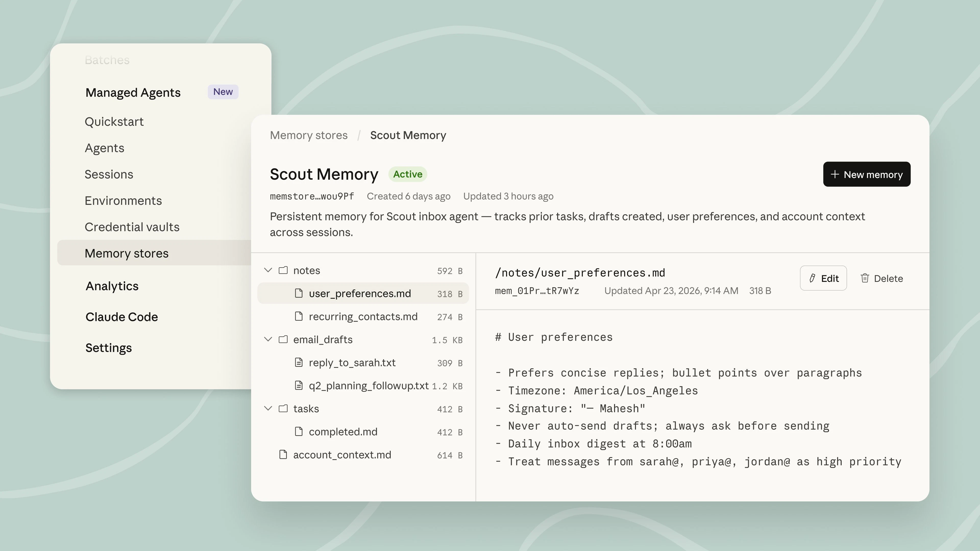Viewport: 980px width, 551px height.
Task: Click the file icon beside completed.md
Action: 298,432
